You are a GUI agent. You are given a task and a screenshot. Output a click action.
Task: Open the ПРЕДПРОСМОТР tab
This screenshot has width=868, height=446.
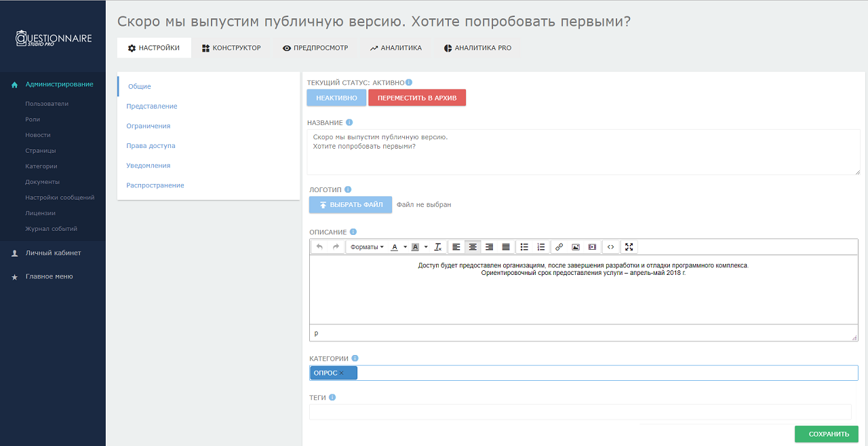(x=315, y=48)
